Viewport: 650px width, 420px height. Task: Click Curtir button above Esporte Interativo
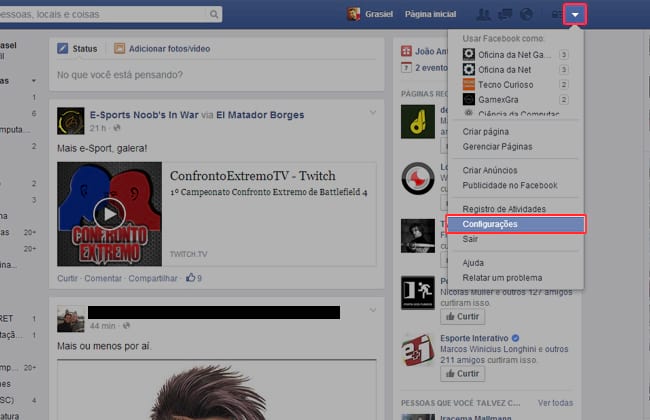point(462,316)
